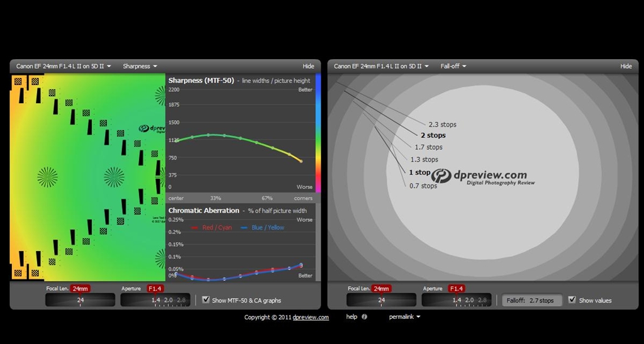The height and width of the screenshot is (344, 644).
Task: Hide the left Sharpness panel
Action: tap(308, 66)
